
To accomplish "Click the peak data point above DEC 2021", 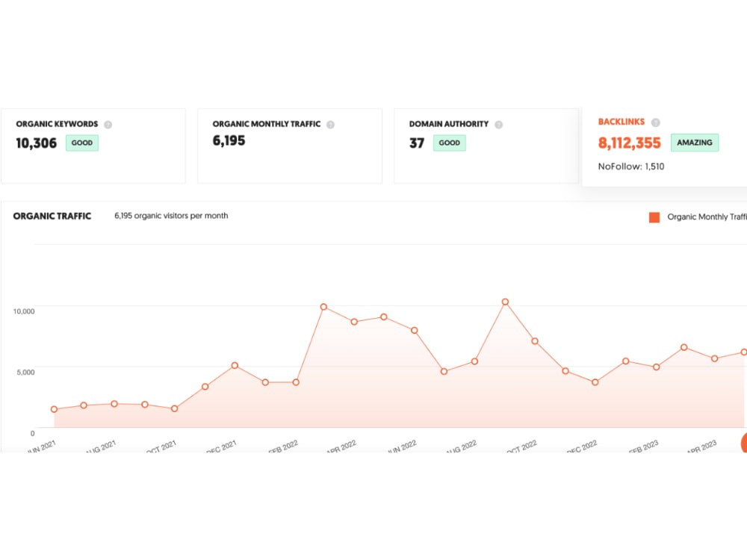I will (235, 366).
